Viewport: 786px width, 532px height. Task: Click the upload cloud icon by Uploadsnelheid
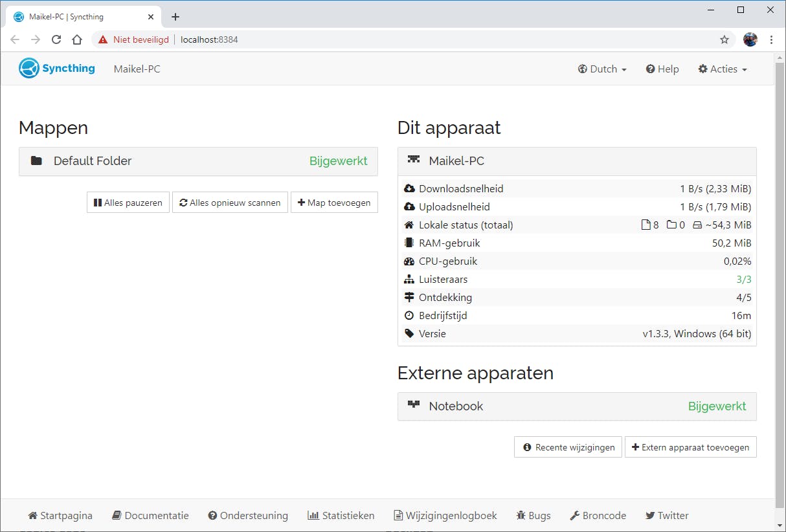(409, 206)
